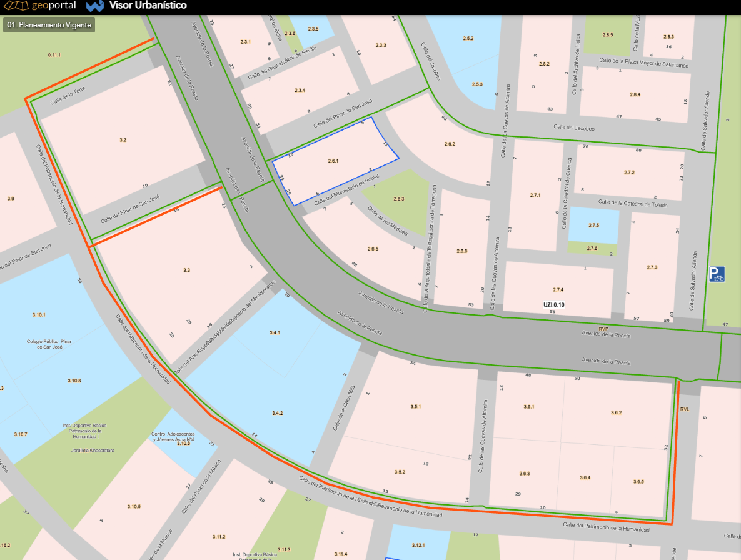Click the UZI.0.10 zone label

(554, 305)
